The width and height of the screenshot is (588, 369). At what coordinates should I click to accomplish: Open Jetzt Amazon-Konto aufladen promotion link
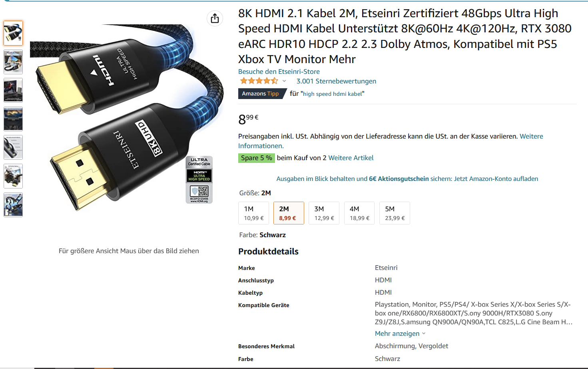click(x=496, y=179)
